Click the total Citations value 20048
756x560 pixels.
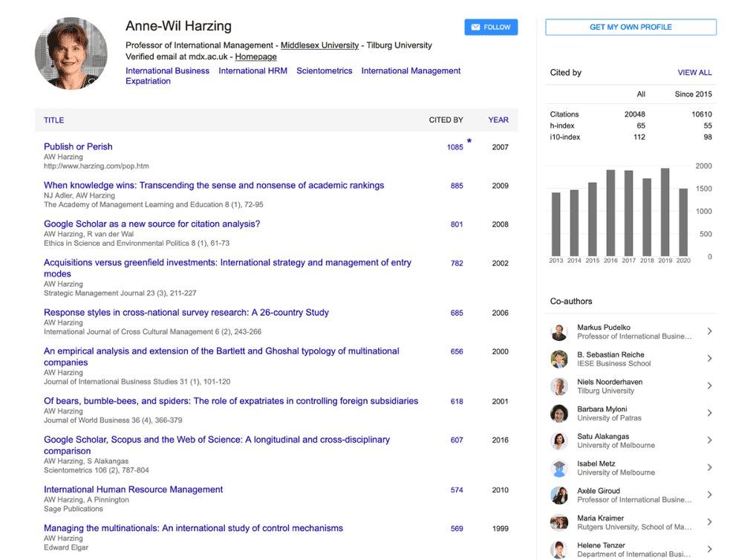click(x=634, y=114)
